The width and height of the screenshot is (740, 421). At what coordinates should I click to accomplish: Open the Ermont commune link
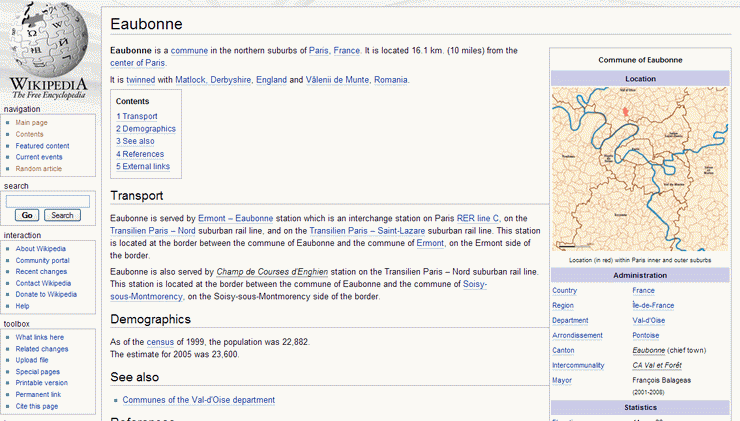coord(430,243)
